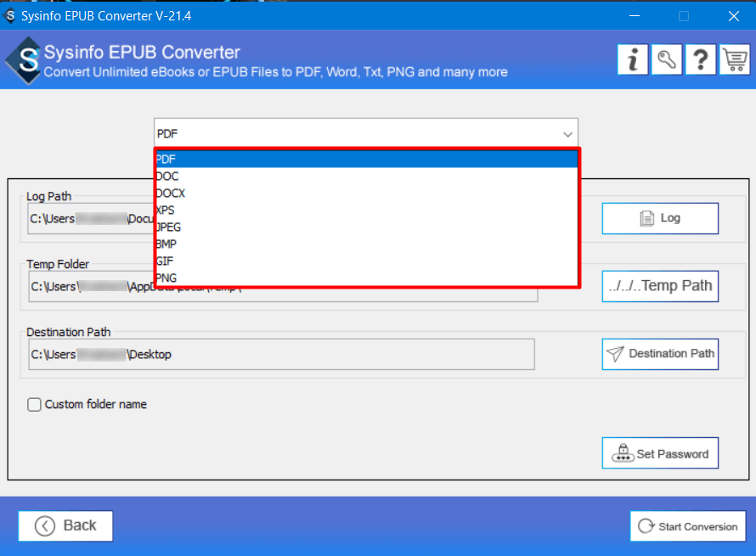Select PDF from the format list
The image size is (756, 556).
click(366, 159)
